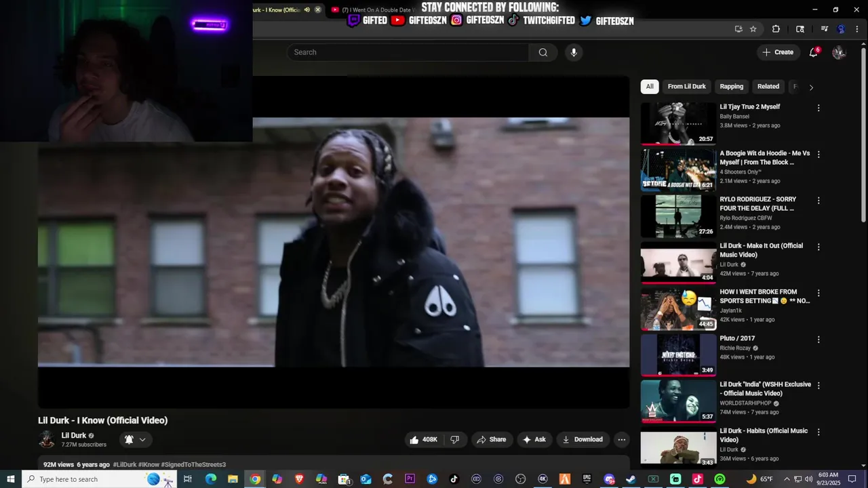Open the YouTube account avatar menu
The width and height of the screenshot is (868, 488).
839,52
